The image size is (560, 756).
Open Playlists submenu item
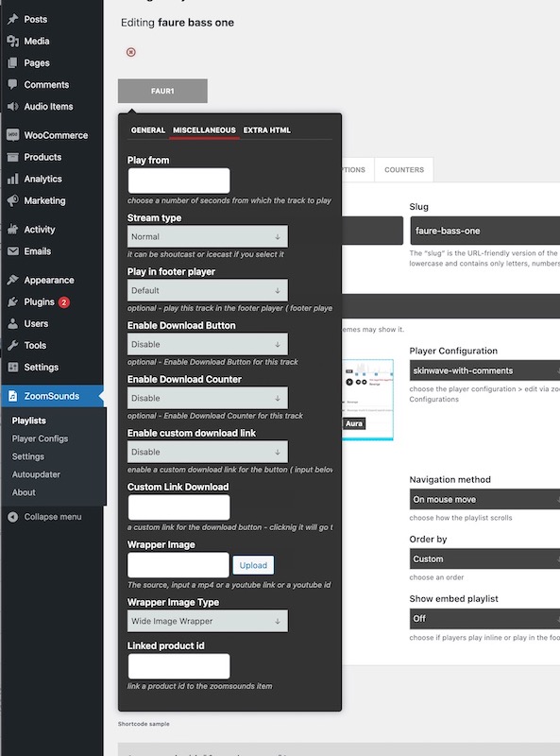coord(29,421)
